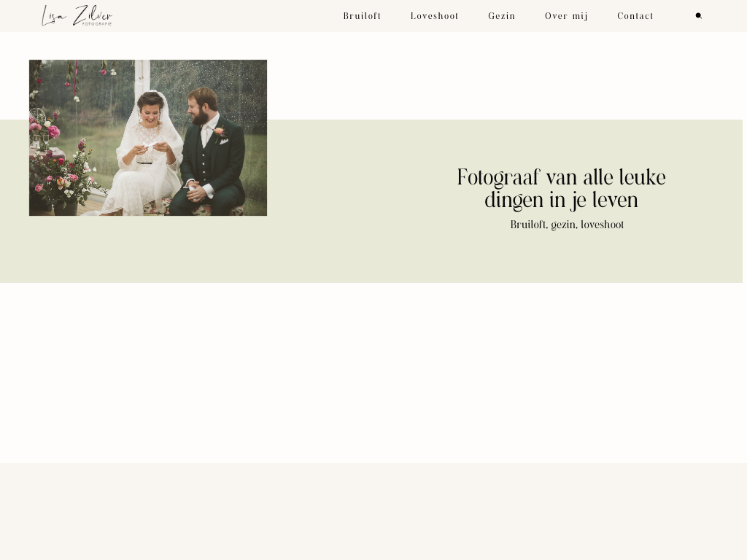This screenshot has height=560, width=747.
Task: Click the wedding couple photo
Action: [x=148, y=138]
